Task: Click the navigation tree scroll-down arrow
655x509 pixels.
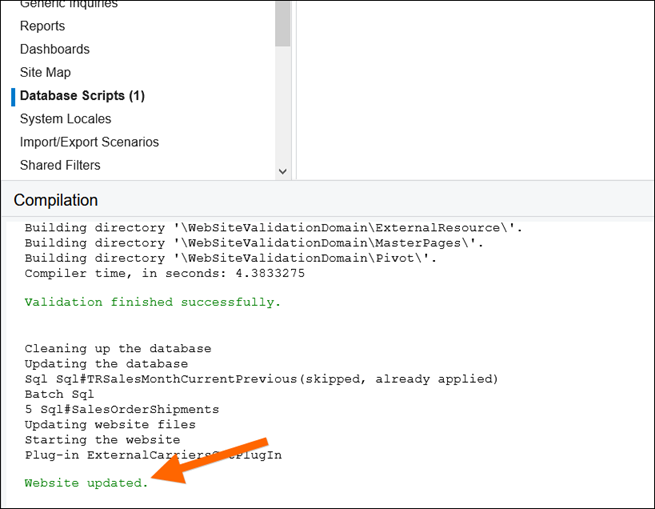Action: pyautogui.click(x=283, y=171)
